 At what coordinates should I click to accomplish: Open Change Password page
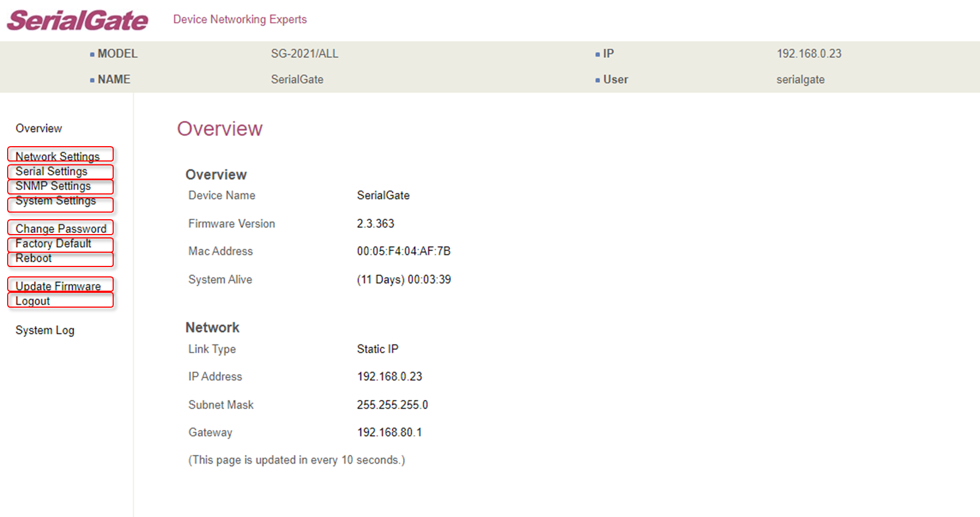(61, 229)
